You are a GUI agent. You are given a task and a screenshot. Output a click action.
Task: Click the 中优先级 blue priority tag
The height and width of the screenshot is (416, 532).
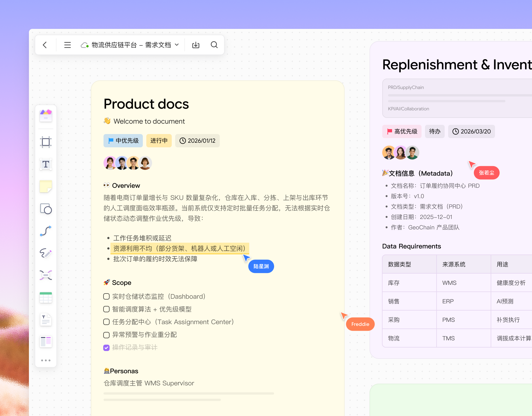tap(123, 141)
